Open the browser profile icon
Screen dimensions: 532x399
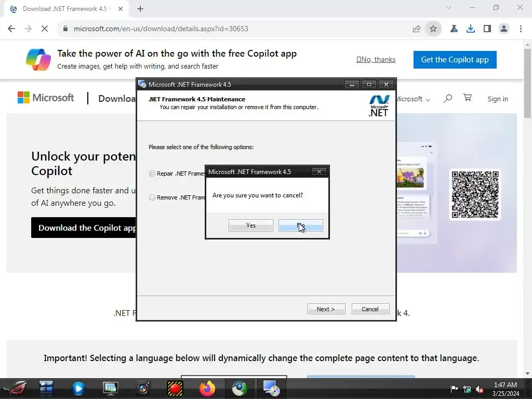[504, 29]
